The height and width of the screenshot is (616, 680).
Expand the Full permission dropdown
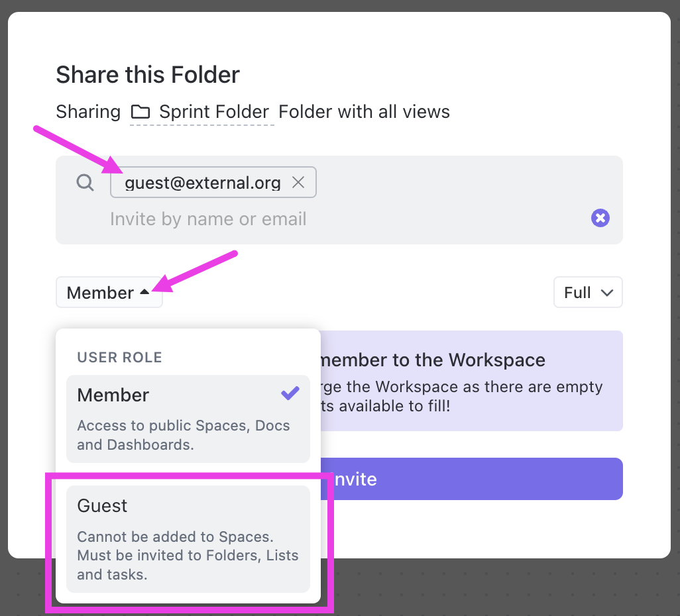pyautogui.click(x=587, y=293)
